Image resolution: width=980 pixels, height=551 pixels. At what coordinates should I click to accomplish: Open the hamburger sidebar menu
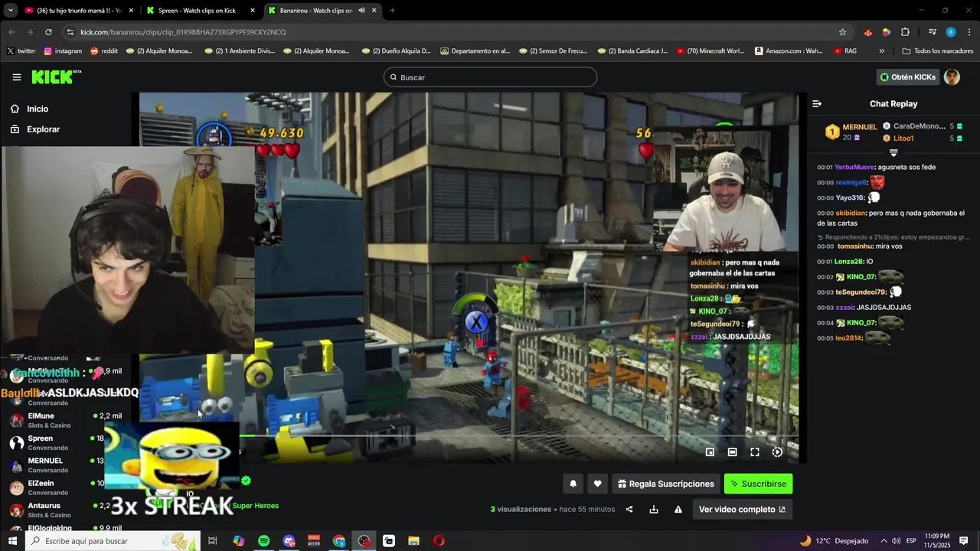click(17, 77)
